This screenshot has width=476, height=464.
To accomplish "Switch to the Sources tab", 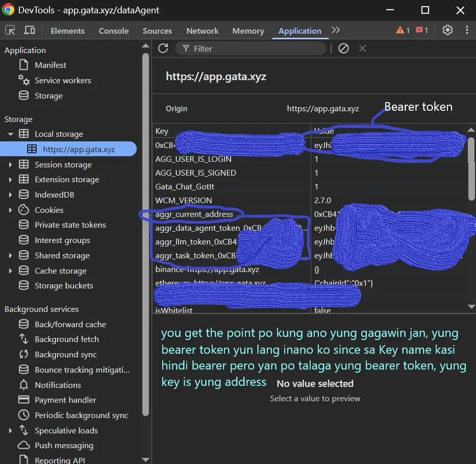I will coord(157,31).
